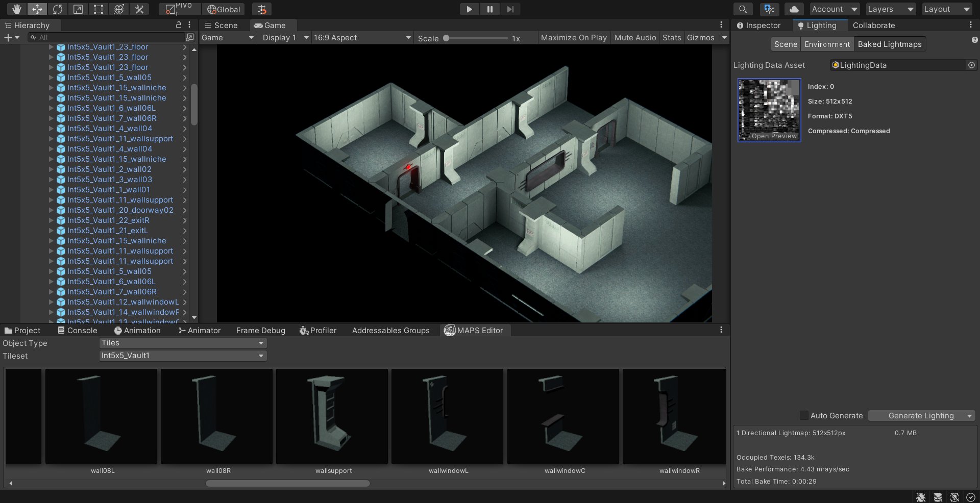Toggle Stats overlay
The image size is (980, 503).
672,37
